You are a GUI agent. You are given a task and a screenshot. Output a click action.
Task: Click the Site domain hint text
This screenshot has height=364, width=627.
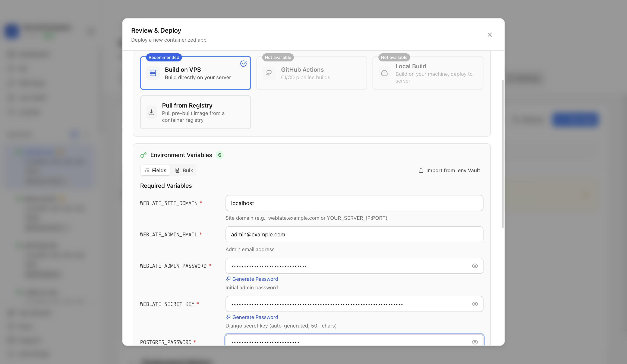coord(306,218)
